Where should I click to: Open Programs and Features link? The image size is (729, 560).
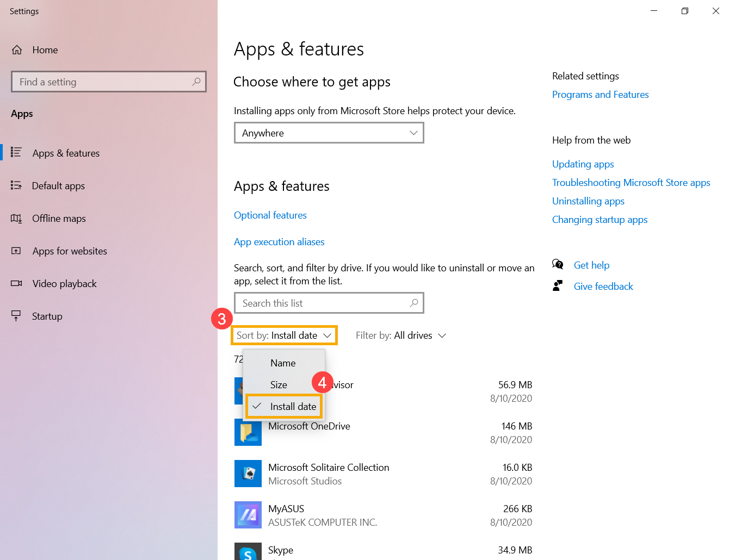pos(600,94)
